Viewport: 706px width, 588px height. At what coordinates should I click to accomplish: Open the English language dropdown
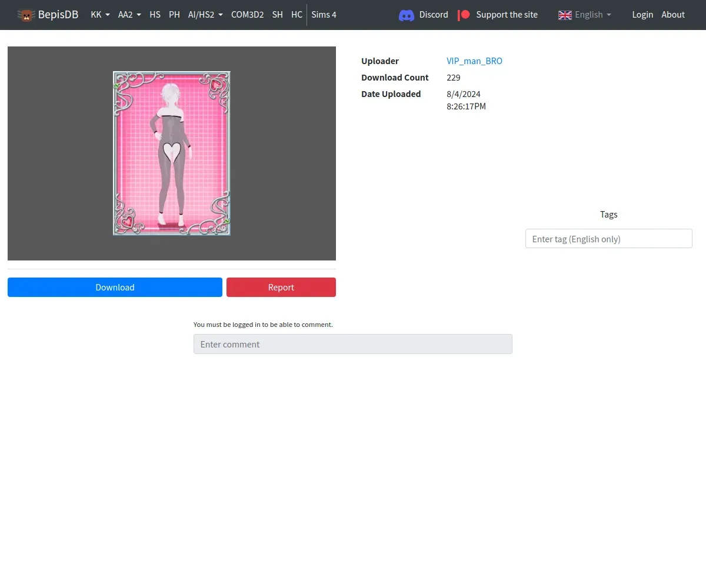585,15
